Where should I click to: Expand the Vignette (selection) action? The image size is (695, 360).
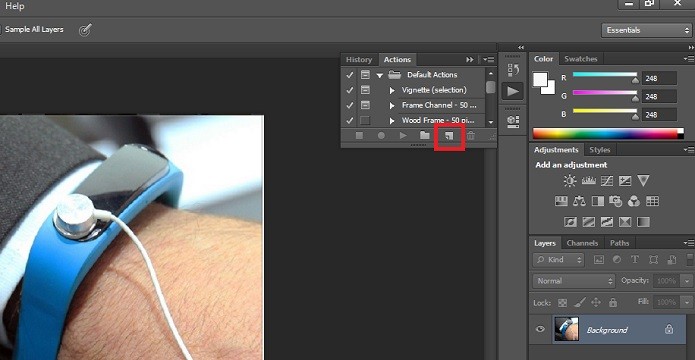click(x=392, y=90)
